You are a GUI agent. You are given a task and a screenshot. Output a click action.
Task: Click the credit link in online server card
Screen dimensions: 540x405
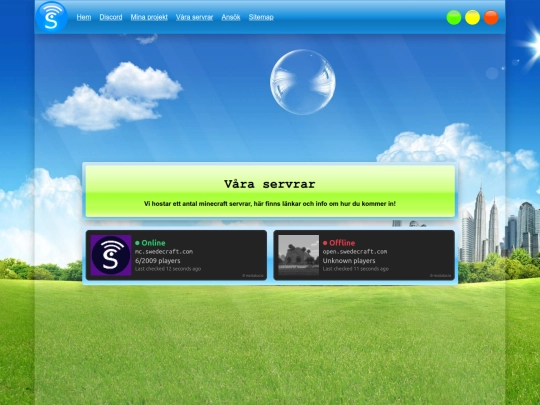click(x=253, y=276)
